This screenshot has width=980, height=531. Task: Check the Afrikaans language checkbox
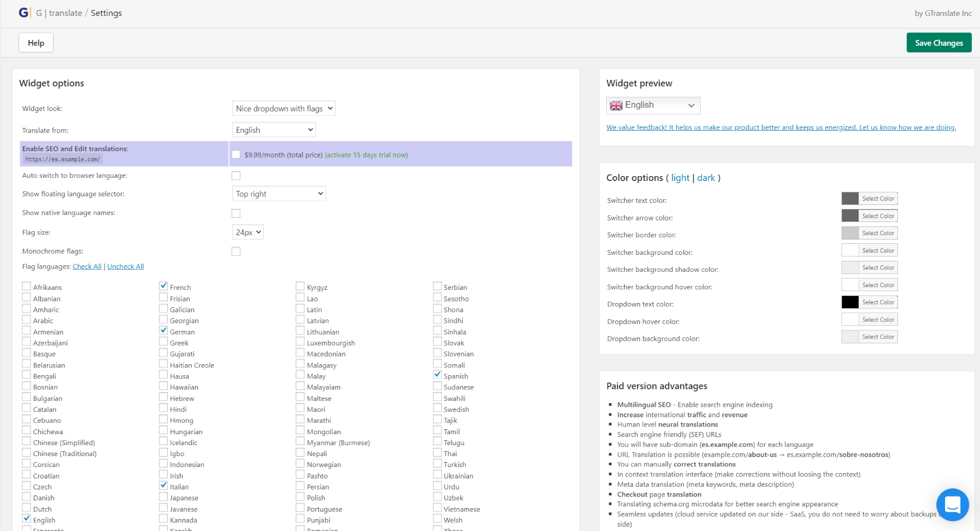[26, 286]
